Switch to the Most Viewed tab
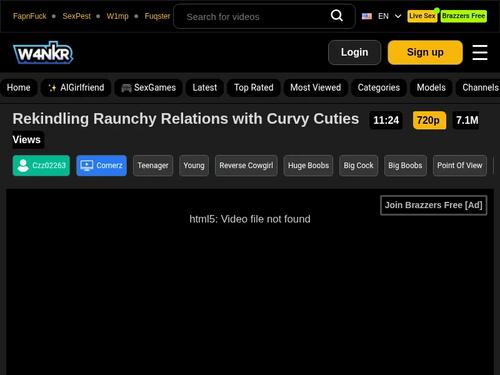 316,88
